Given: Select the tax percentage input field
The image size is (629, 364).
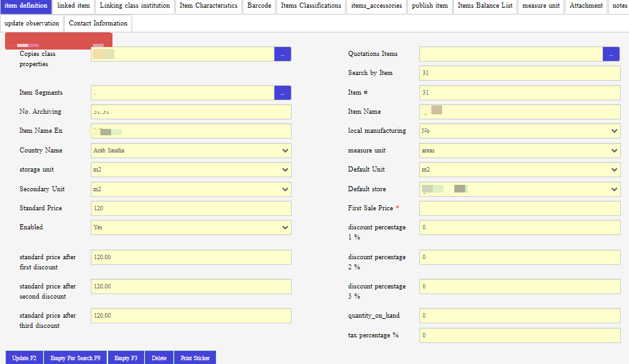Looking at the screenshot, I should [x=519, y=335].
